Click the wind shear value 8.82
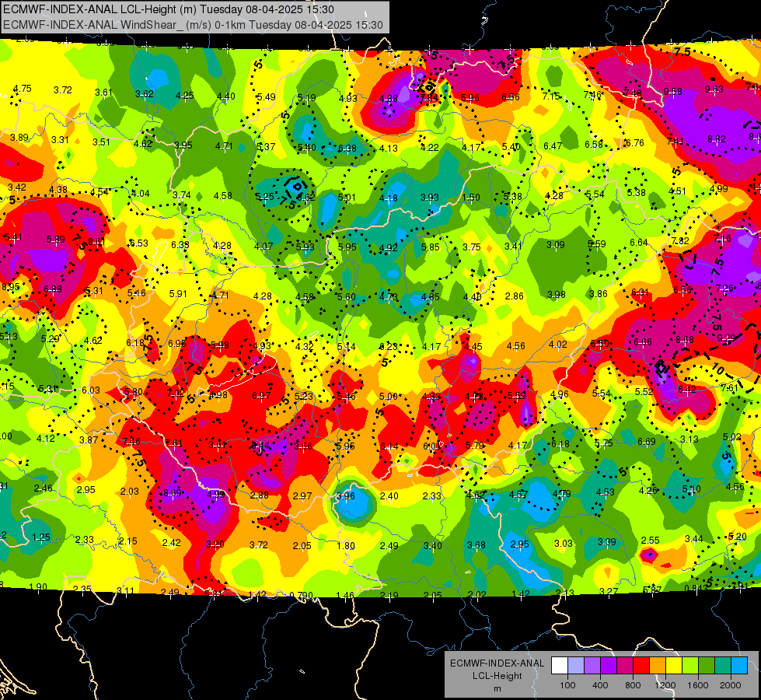This screenshot has width=761, height=700. (x=717, y=139)
